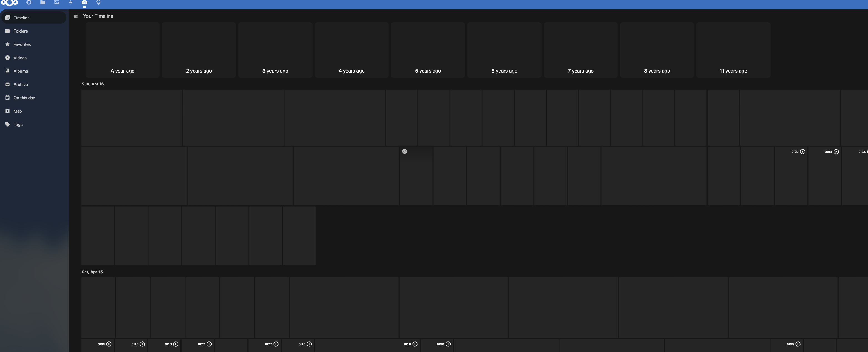Open the Files app from the top bar

coord(43,3)
